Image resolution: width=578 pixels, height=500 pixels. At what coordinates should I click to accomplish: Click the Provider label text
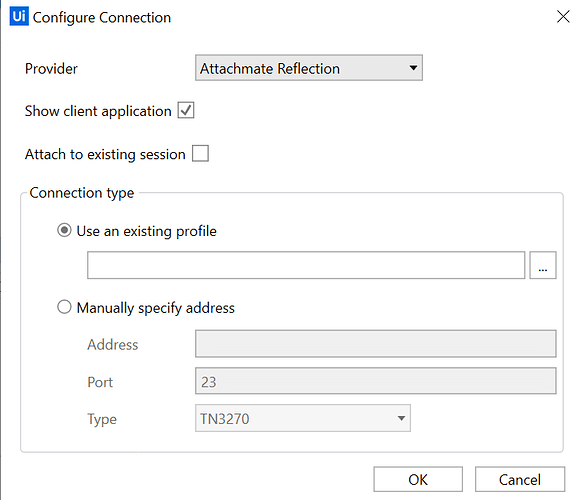(x=51, y=69)
